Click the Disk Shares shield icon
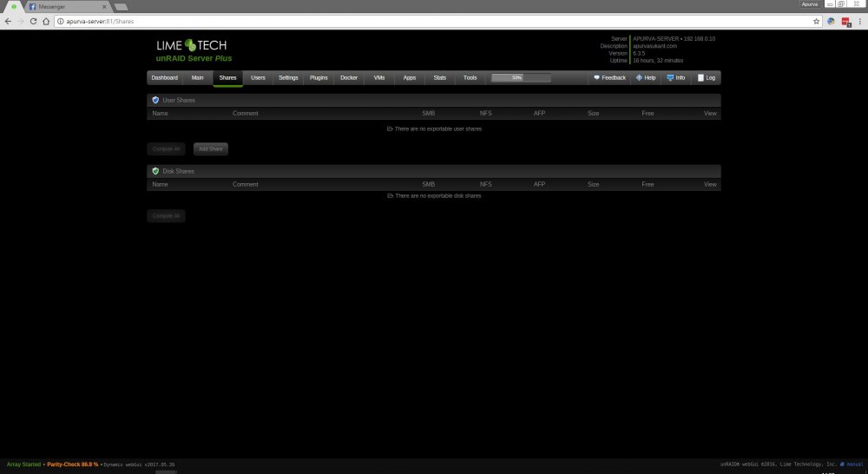 155,171
